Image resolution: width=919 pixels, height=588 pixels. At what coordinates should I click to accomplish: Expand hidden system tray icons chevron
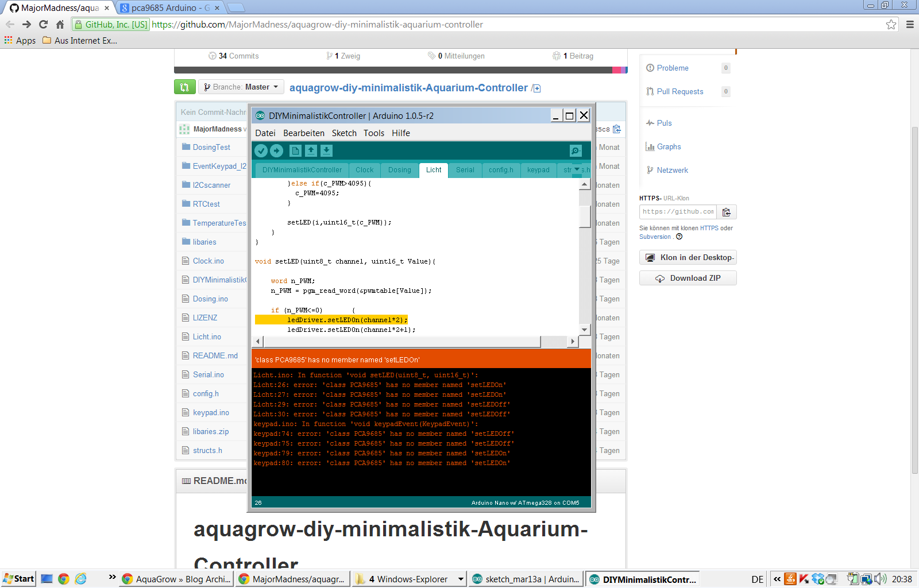tap(777, 579)
